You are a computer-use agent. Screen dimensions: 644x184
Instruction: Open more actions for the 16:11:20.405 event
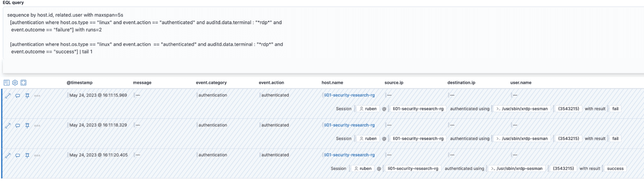tap(37, 155)
